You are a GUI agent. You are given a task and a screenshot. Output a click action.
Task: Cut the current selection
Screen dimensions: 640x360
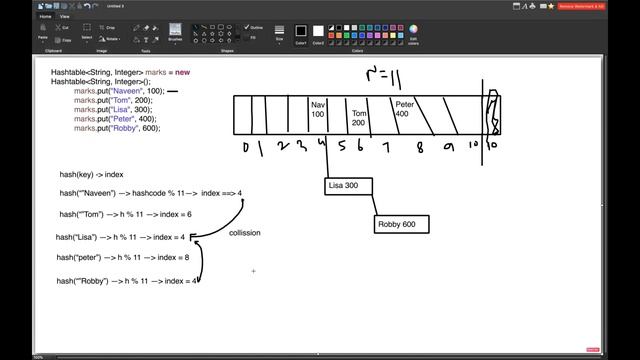pos(63,27)
